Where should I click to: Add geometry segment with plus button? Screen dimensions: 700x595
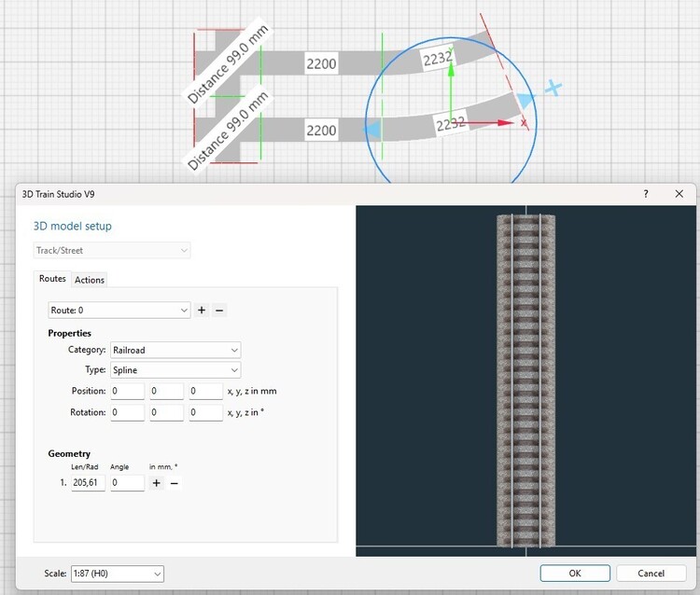point(156,482)
